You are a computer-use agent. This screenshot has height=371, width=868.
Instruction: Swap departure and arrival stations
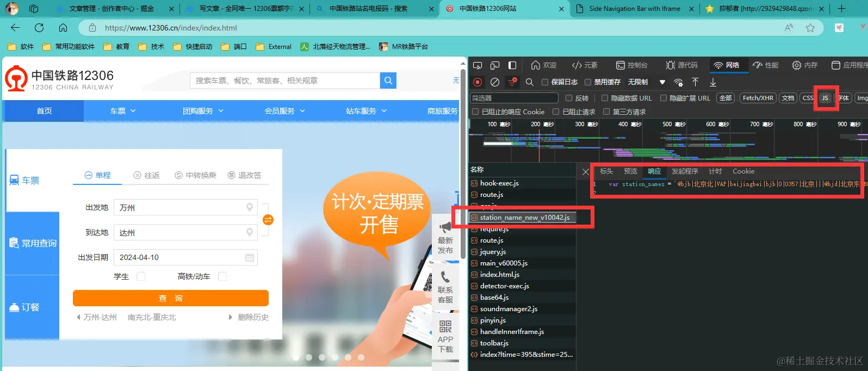[268, 220]
